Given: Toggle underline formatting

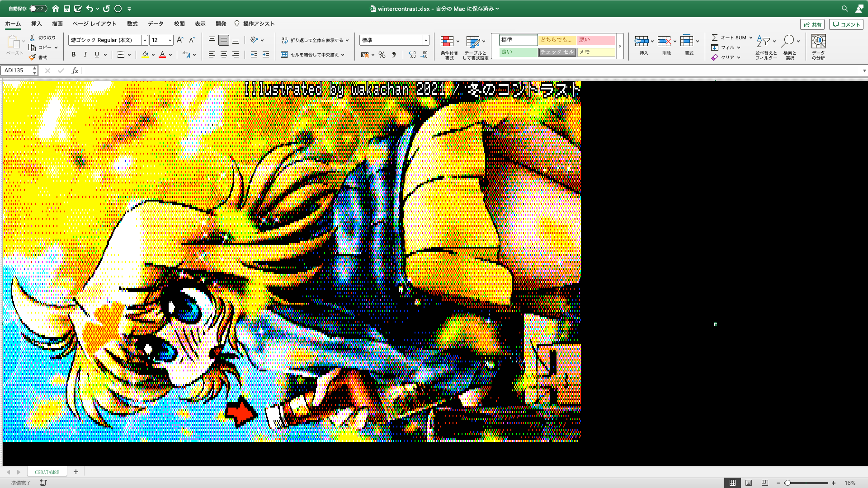Looking at the screenshot, I should coord(97,55).
